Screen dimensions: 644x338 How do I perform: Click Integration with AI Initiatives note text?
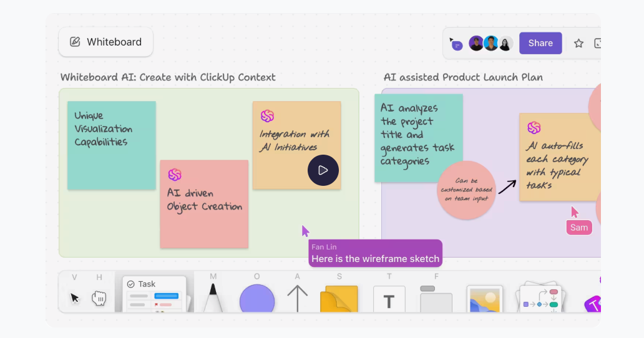pyautogui.click(x=294, y=141)
